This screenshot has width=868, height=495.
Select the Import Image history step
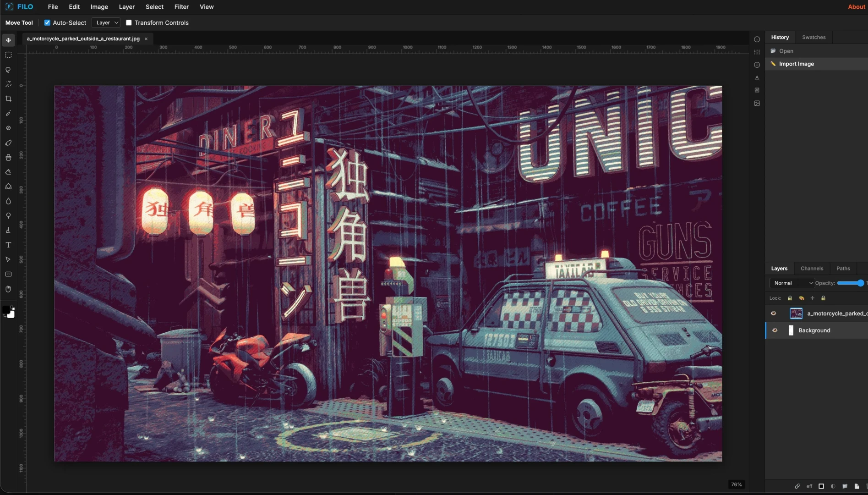[816, 64]
